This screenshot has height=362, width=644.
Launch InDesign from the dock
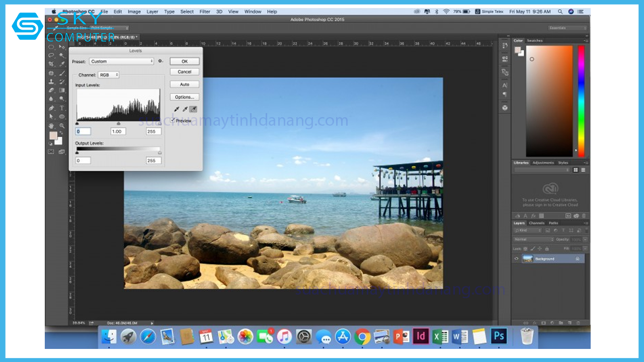[x=420, y=337]
